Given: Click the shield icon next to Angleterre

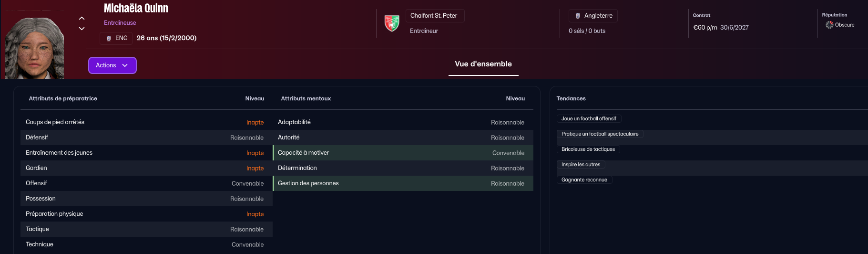Looking at the screenshot, I should point(578,16).
